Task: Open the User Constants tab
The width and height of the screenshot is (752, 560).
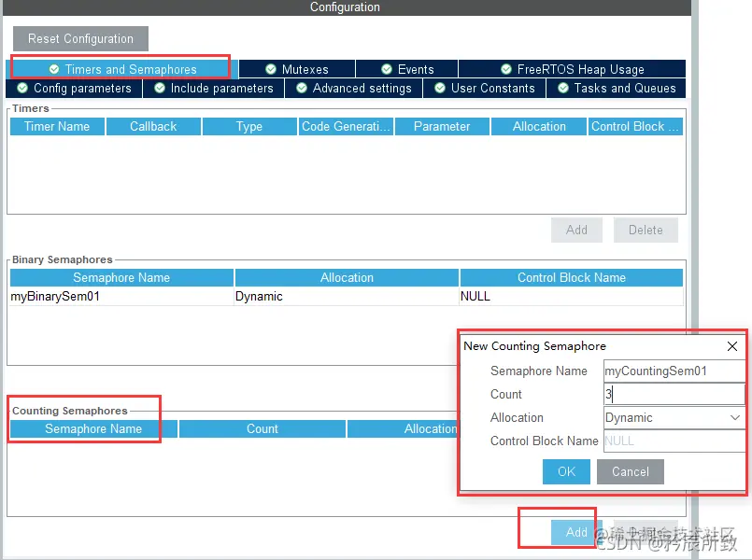Action: coord(485,89)
